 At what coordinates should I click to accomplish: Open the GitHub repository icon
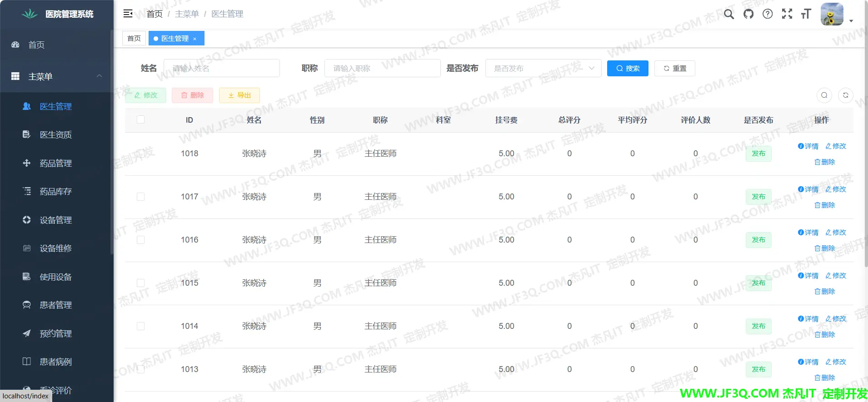click(x=748, y=14)
